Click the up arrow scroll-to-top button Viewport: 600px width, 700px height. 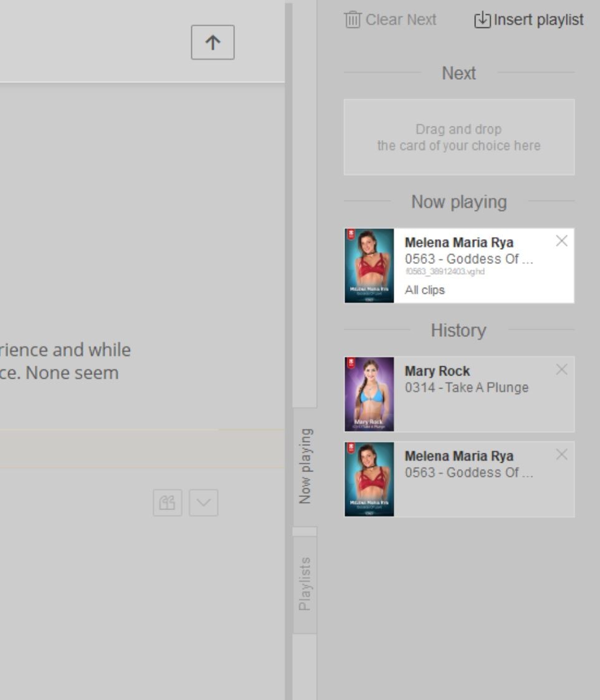point(212,42)
